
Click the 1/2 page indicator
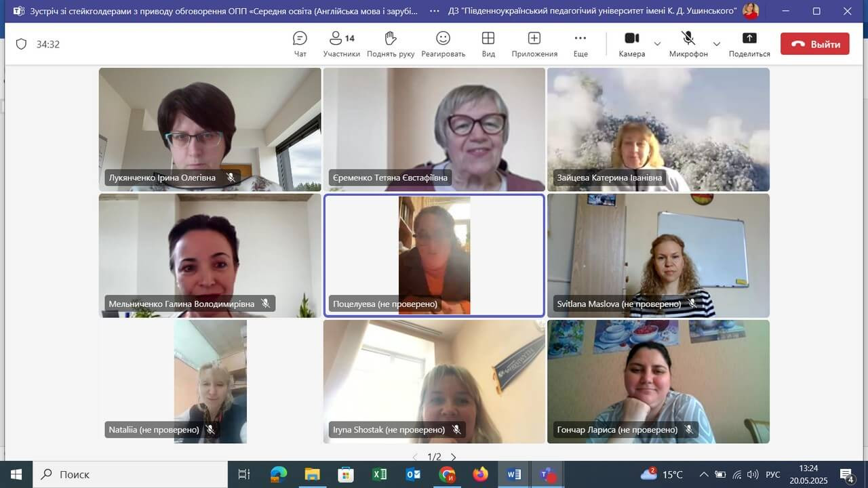(x=434, y=457)
